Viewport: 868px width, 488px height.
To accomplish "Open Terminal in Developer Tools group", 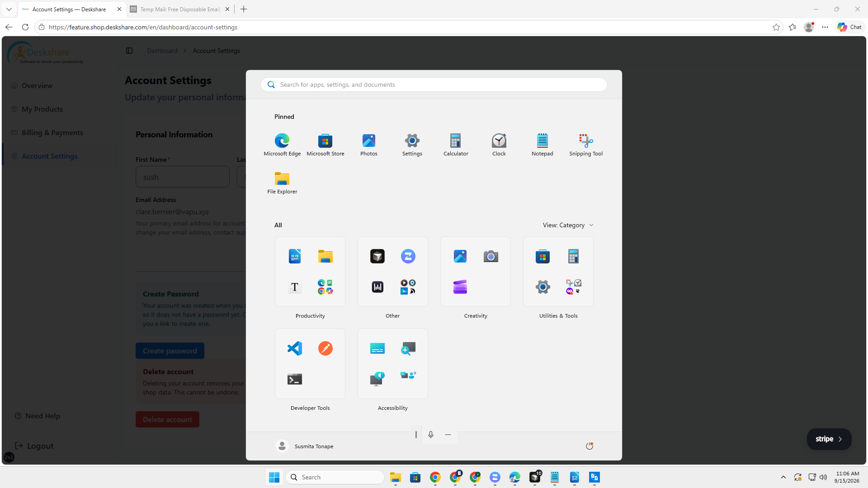I will click(x=295, y=379).
